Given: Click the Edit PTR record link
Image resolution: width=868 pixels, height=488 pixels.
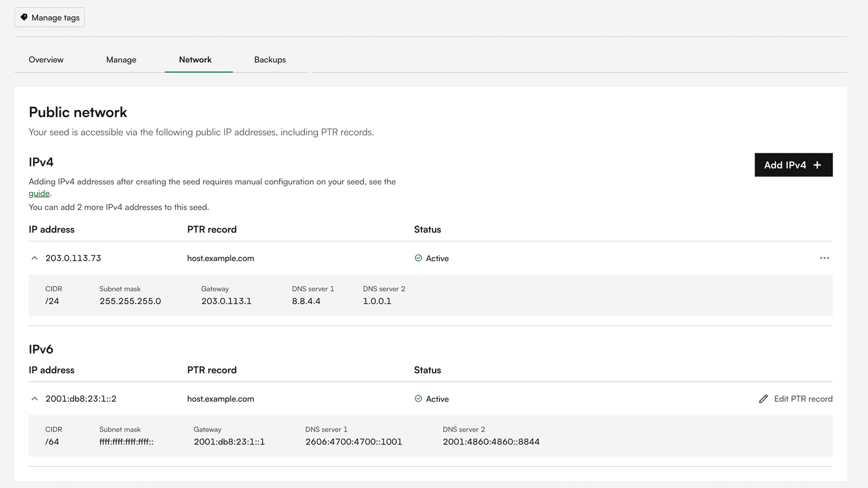Looking at the screenshot, I should (x=795, y=399).
